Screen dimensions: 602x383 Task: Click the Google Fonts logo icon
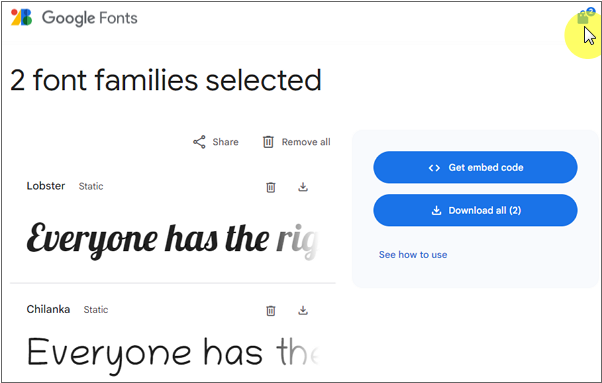point(22,18)
